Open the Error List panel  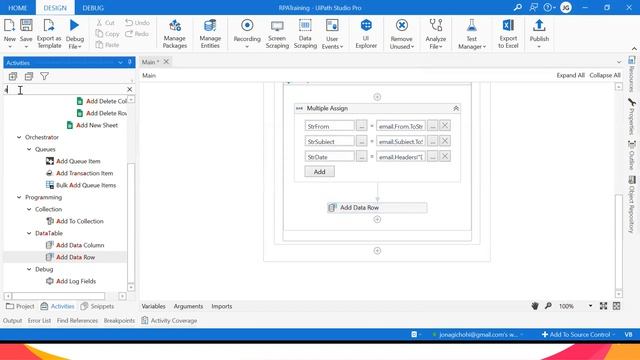[39, 320]
